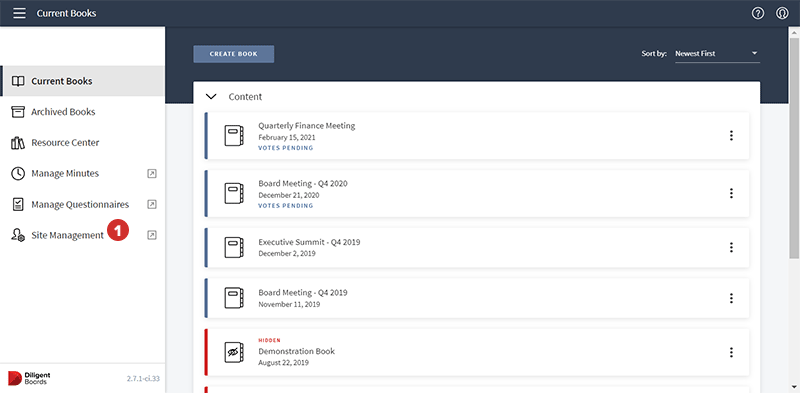Image resolution: width=800 pixels, height=393 pixels.
Task: Open options menu for Executive Summit - Q4 2019
Action: pos(731,248)
